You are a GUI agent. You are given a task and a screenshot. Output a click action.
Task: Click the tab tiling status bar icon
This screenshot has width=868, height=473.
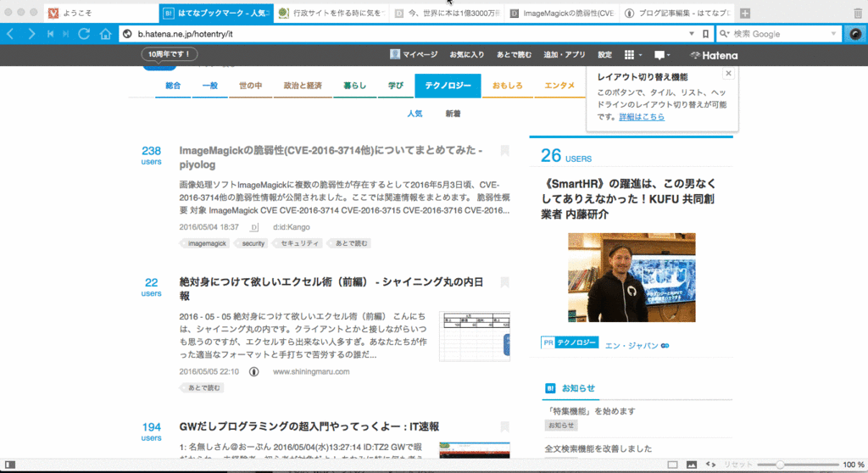[672, 465]
